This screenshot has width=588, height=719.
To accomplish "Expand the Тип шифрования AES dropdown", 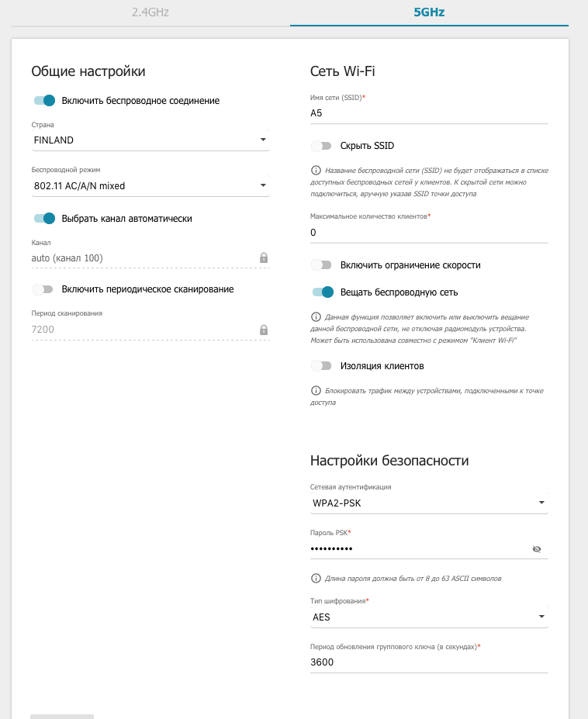I will coord(428,617).
